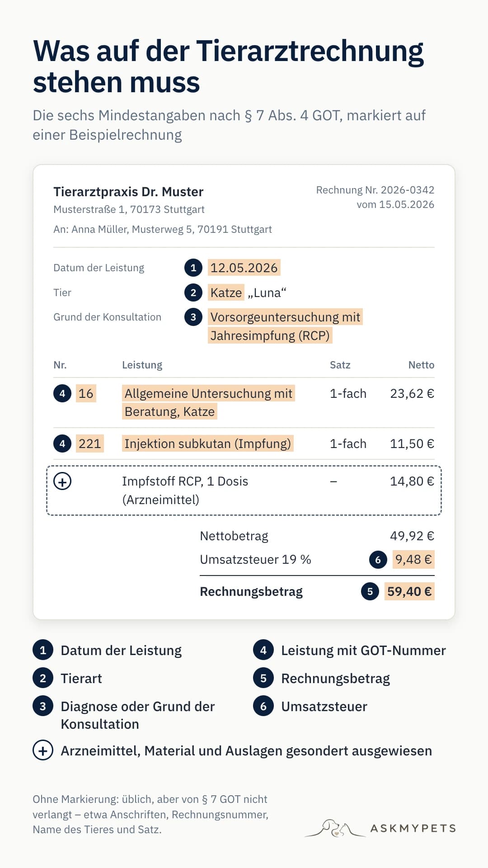
Task: Click legend badge 3 for Diagnose oder Grund
Action: (x=43, y=706)
